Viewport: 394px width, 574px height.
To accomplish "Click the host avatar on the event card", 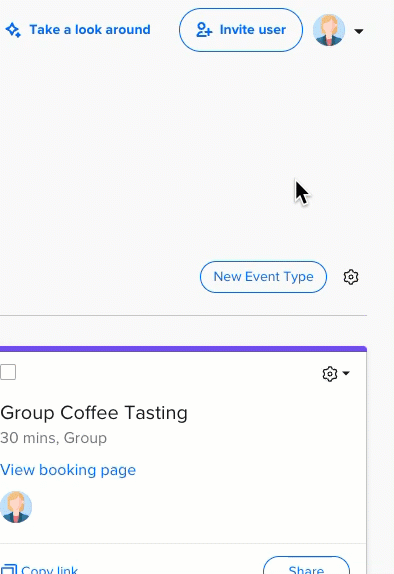I will (16, 507).
